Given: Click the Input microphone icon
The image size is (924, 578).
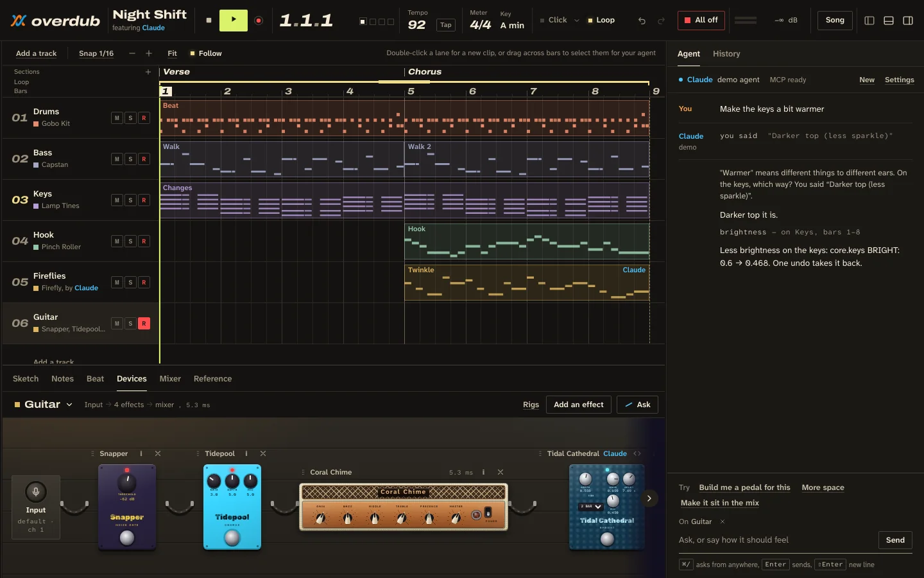Looking at the screenshot, I should click(x=35, y=493).
